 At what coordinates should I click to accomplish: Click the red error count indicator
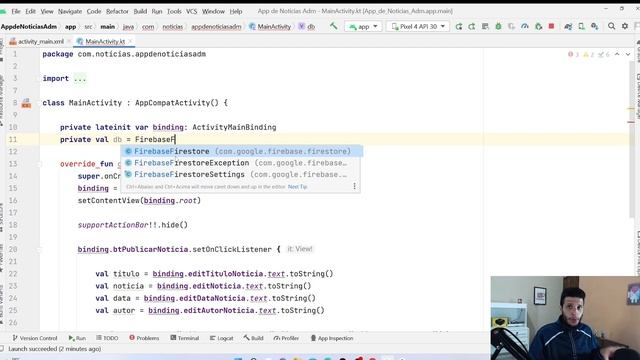click(x=573, y=54)
